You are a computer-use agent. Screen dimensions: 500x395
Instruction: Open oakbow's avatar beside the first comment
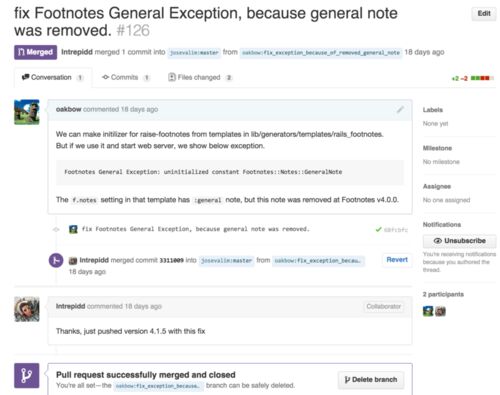tap(27, 112)
